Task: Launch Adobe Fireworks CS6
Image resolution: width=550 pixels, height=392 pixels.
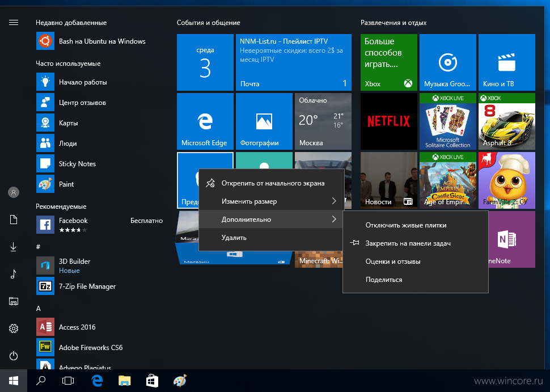Action: tap(99, 347)
